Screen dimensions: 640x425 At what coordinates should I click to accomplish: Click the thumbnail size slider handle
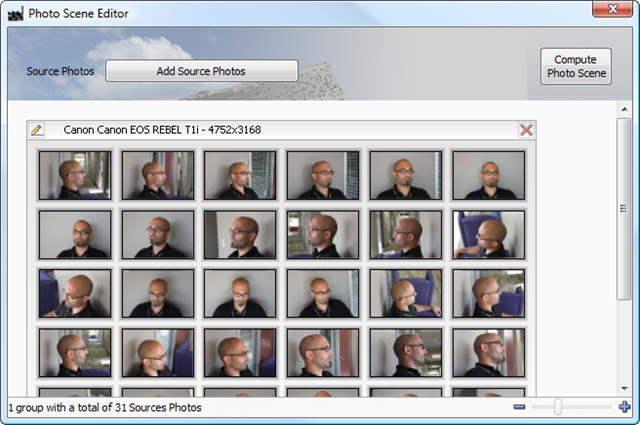(x=558, y=407)
